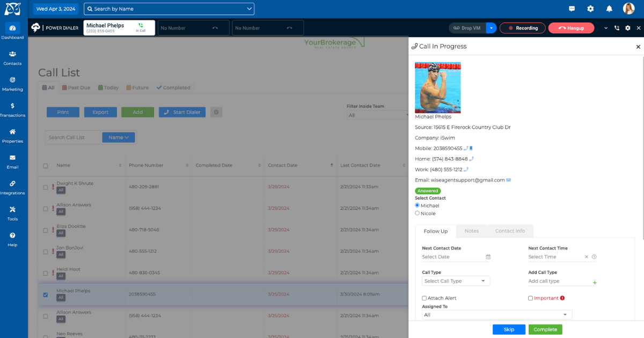This screenshot has width=644, height=338.
Task: Open the Select Call Type dropdown
Action: (456, 281)
